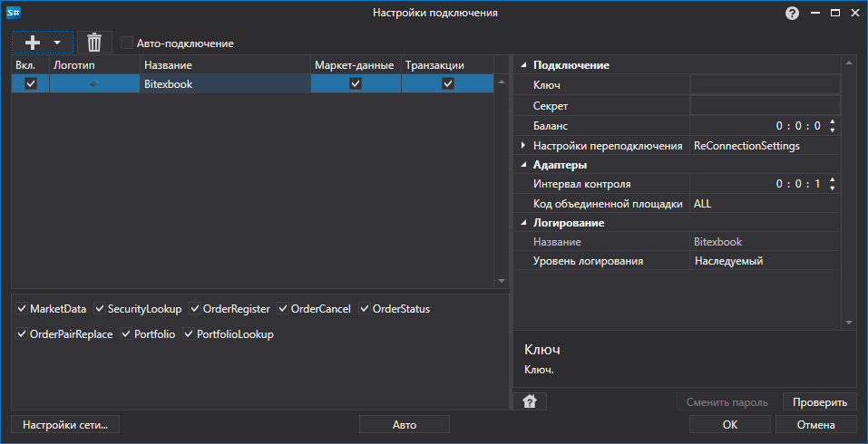The image size is (868, 444).
Task: Click the Bitexbook logging name value
Action: click(766, 242)
